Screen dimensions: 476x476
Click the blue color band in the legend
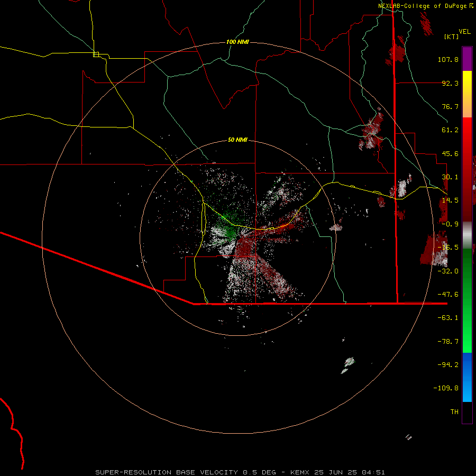pos(467,377)
